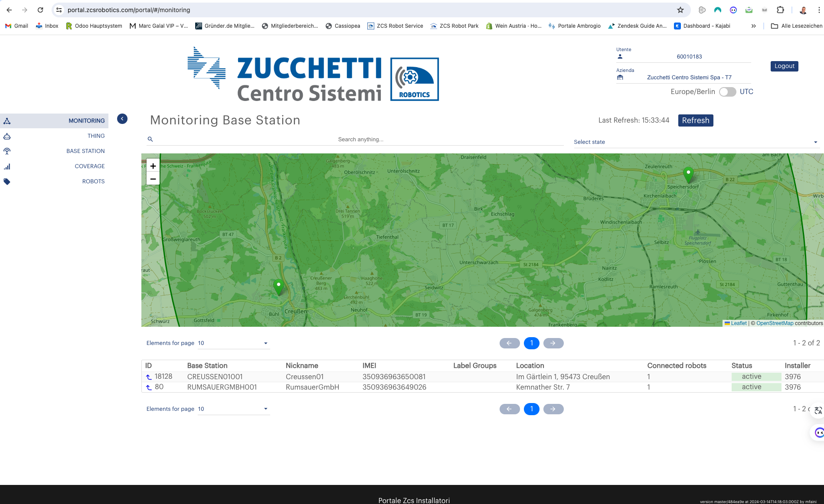This screenshot has height=504, width=824.
Task: Open the Select state dropdown
Action: [696, 142]
